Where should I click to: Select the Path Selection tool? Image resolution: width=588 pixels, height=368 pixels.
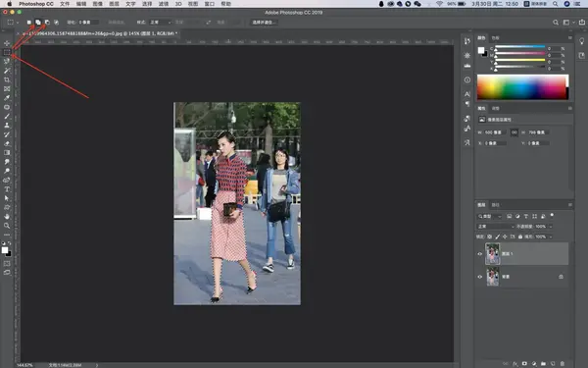7,198
